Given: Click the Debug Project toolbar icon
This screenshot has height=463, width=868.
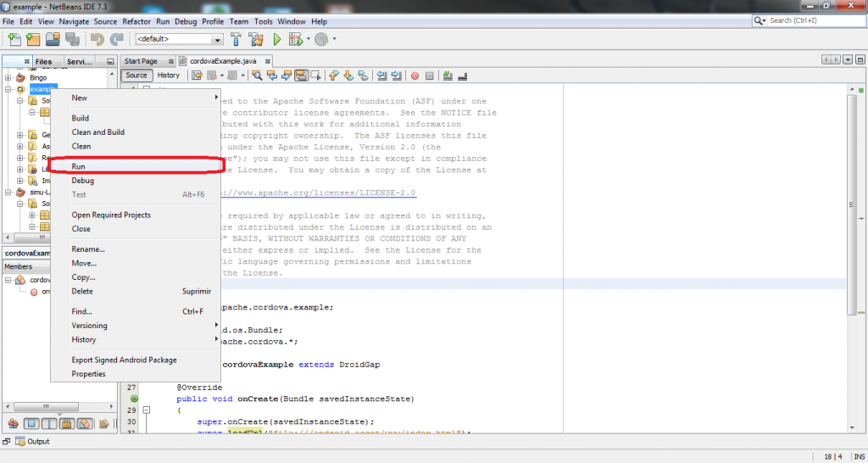Looking at the screenshot, I should [x=295, y=39].
